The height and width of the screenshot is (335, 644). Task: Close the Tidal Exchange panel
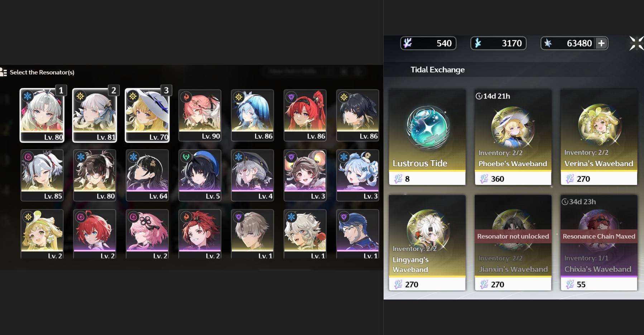pyautogui.click(x=636, y=43)
